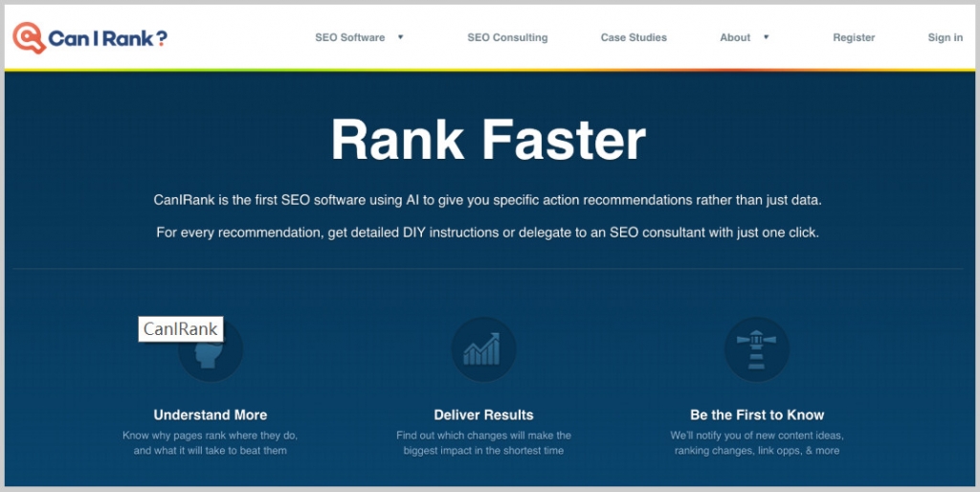
Task: Click sentence starting 'For every recommendation'
Action: (487, 233)
